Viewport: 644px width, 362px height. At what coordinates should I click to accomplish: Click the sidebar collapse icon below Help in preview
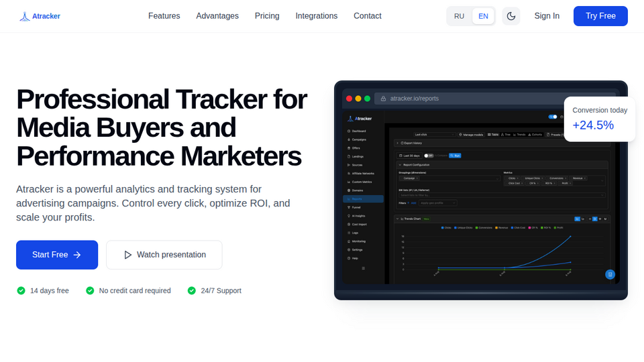tap(363, 268)
